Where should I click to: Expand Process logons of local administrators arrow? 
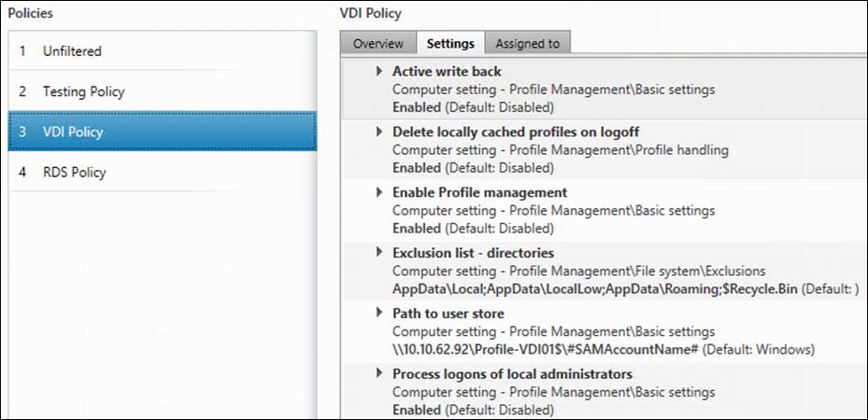pyautogui.click(x=380, y=374)
